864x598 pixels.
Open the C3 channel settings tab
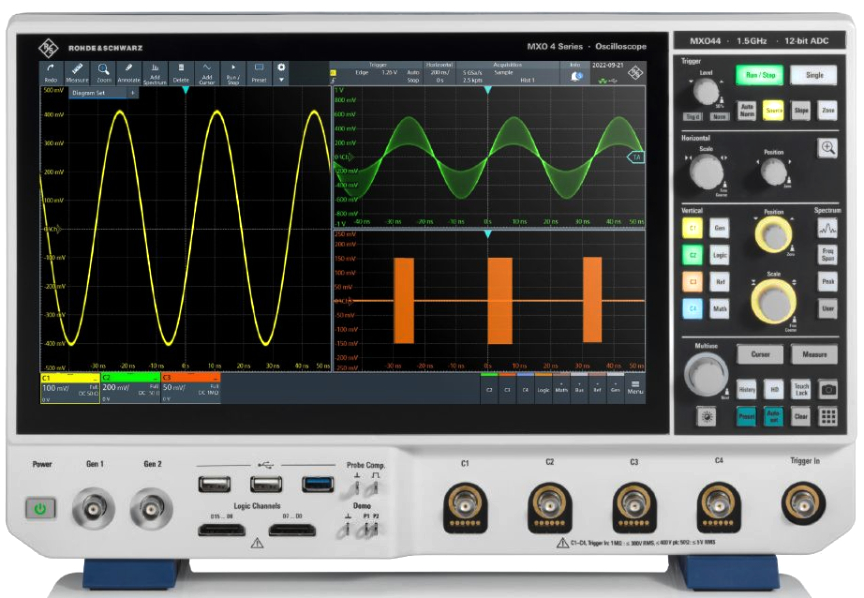pyautogui.click(x=191, y=388)
